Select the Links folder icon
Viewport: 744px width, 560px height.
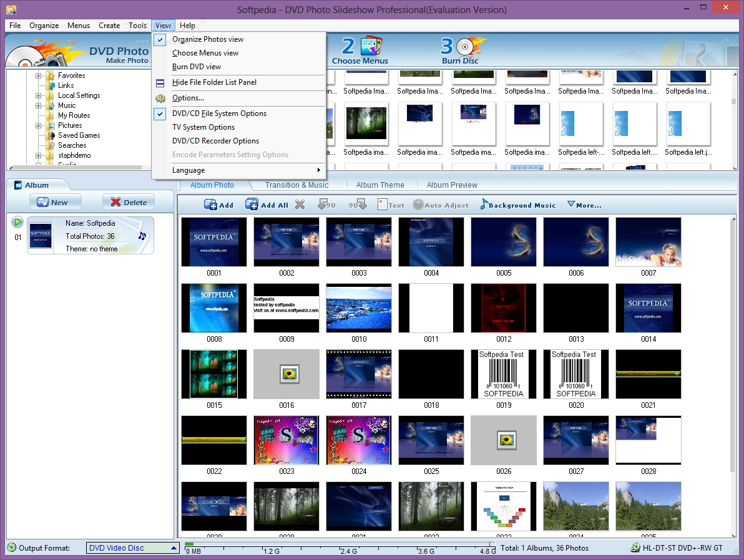51,85
